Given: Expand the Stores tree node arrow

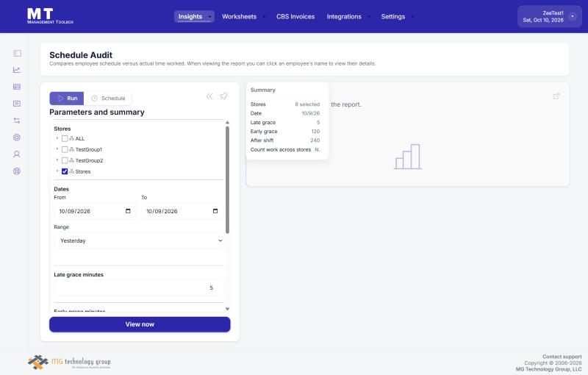Looking at the screenshot, I should pos(57,171).
